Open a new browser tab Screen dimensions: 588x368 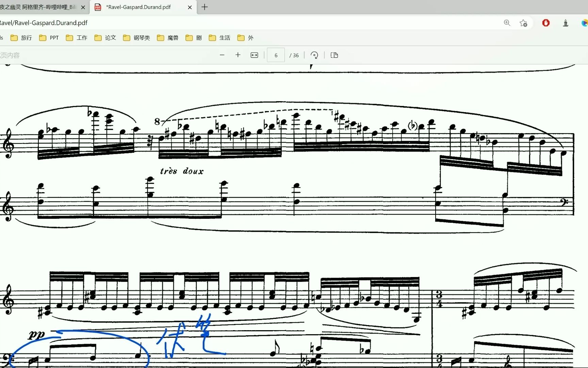(x=205, y=7)
